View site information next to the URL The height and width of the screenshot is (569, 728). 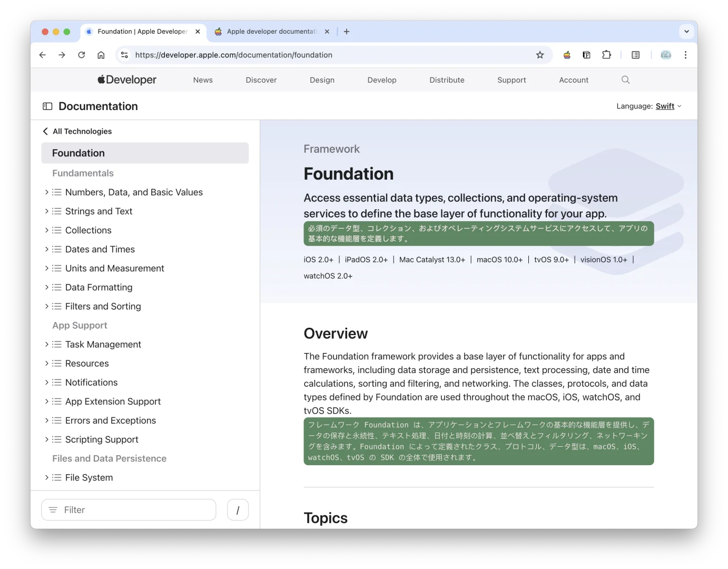point(124,55)
